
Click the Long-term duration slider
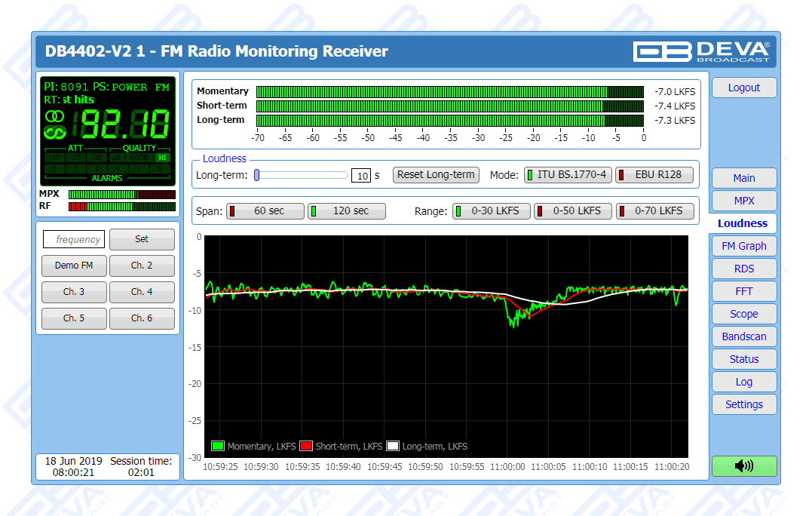(x=302, y=175)
